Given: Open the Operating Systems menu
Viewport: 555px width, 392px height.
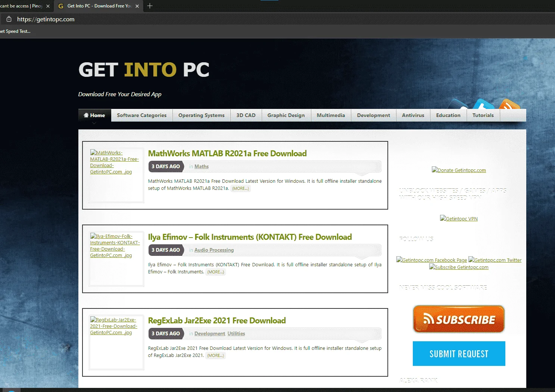Looking at the screenshot, I should pyautogui.click(x=202, y=115).
